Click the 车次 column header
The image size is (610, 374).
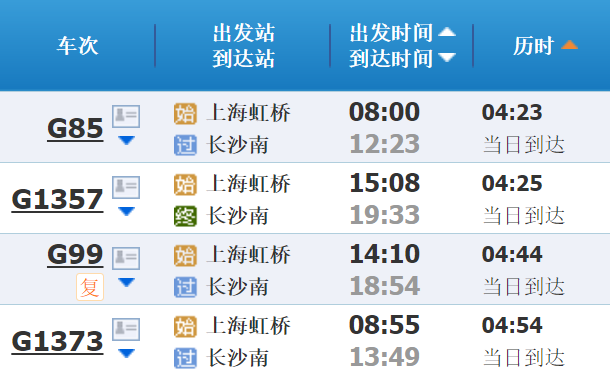pyautogui.click(x=78, y=46)
